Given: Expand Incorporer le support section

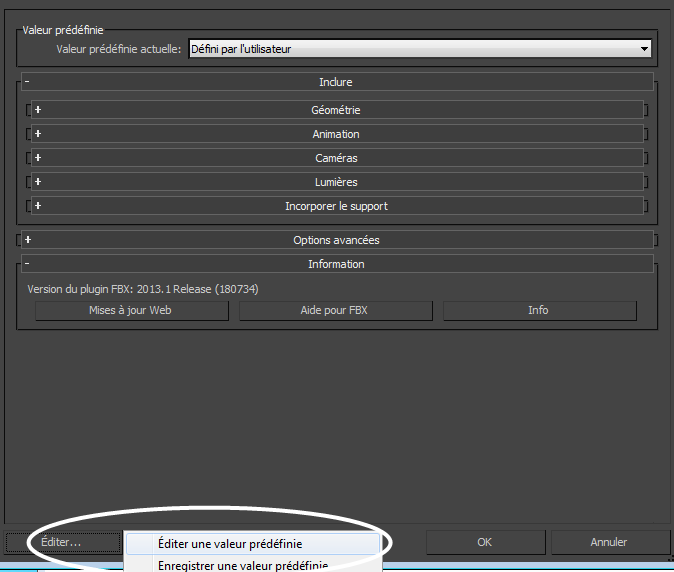Looking at the screenshot, I should click(337, 206).
